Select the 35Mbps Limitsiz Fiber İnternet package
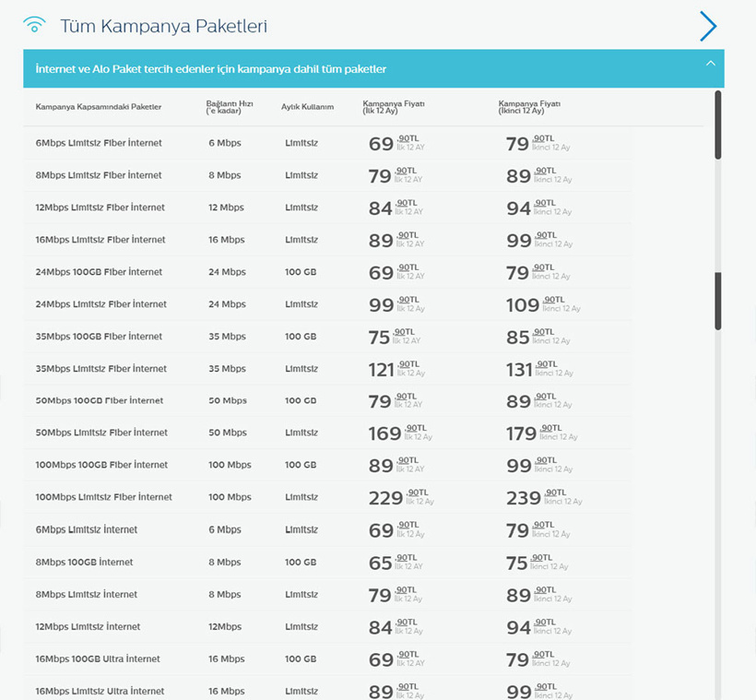Image resolution: width=756 pixels, height=700 pixels. point(101,369)
